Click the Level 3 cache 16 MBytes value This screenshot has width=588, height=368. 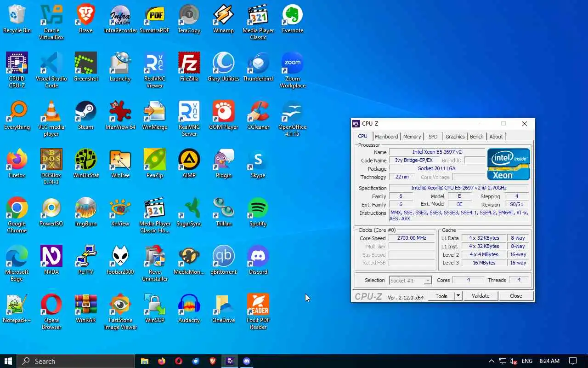tap(485, 263)
